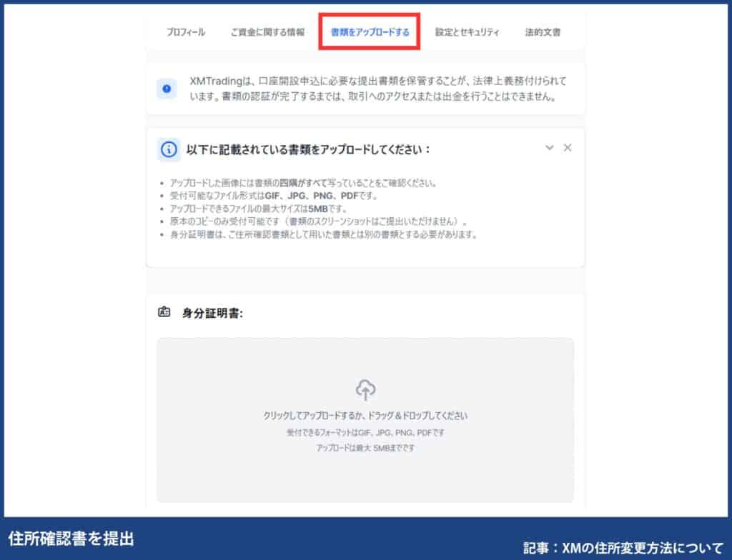Click the bullet about 身分証明書 and ご住所確認書類
The width and height of the screenshot is (732, 560).
click(x=324, y=234)
